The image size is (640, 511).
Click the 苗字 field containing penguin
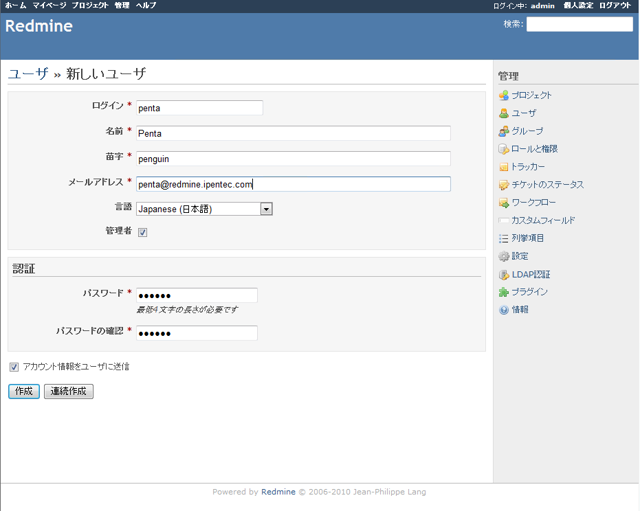[293, 159]
